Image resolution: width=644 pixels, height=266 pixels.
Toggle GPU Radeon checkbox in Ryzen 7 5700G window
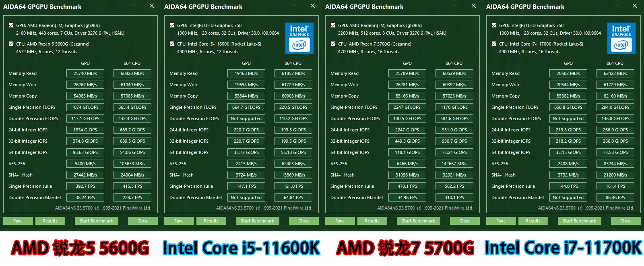point(333,25)
